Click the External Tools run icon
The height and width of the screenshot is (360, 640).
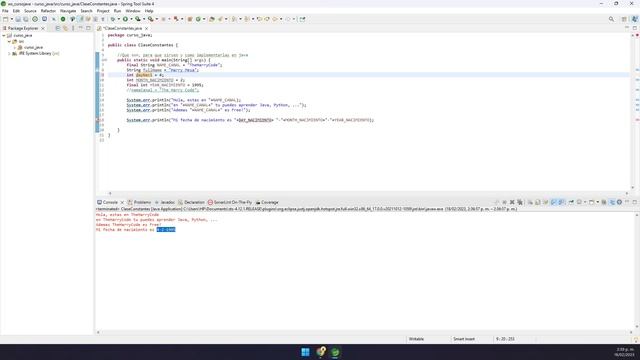coord(151,19)
